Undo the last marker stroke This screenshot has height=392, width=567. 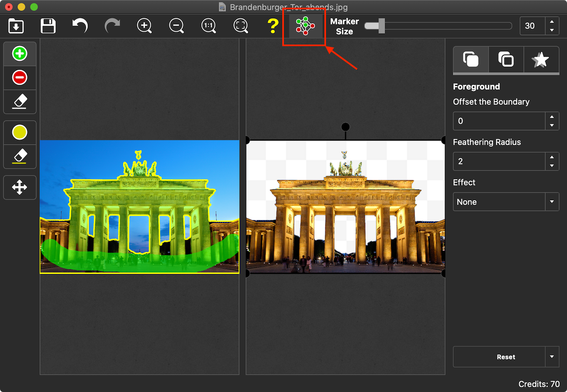click(x=80, y=26)
